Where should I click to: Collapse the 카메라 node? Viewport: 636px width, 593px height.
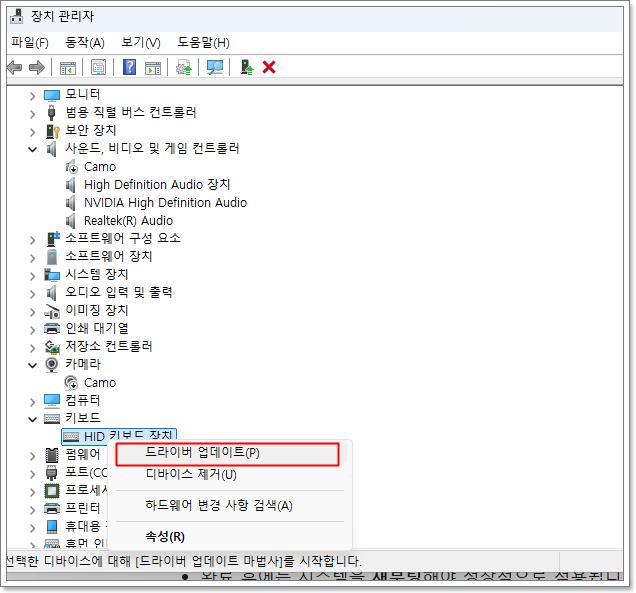[32, 365]
